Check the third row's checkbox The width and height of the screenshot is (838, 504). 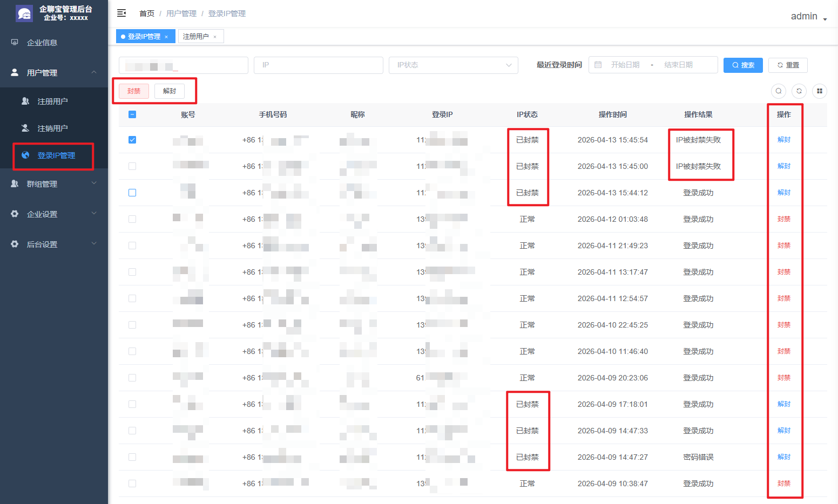click(x=132, y=193)
